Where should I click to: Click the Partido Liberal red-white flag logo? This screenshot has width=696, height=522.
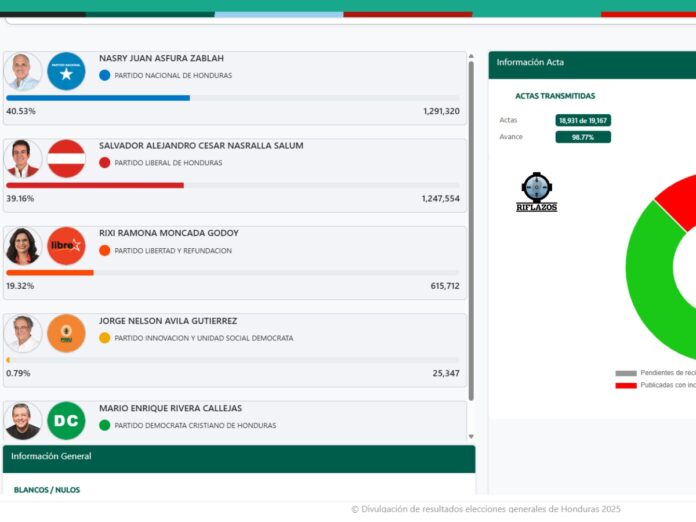(66, 159)
